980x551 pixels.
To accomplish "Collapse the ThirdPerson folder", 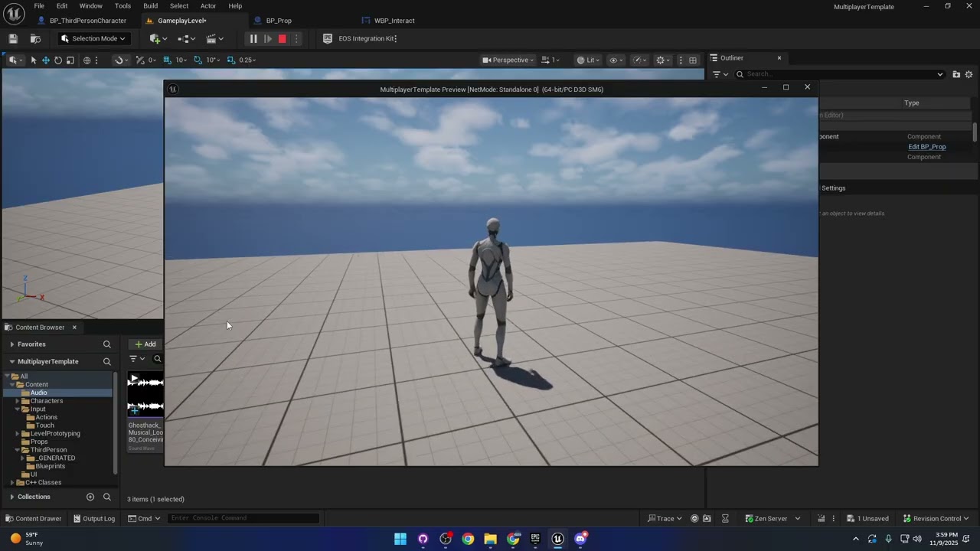I will click(18, 450).
